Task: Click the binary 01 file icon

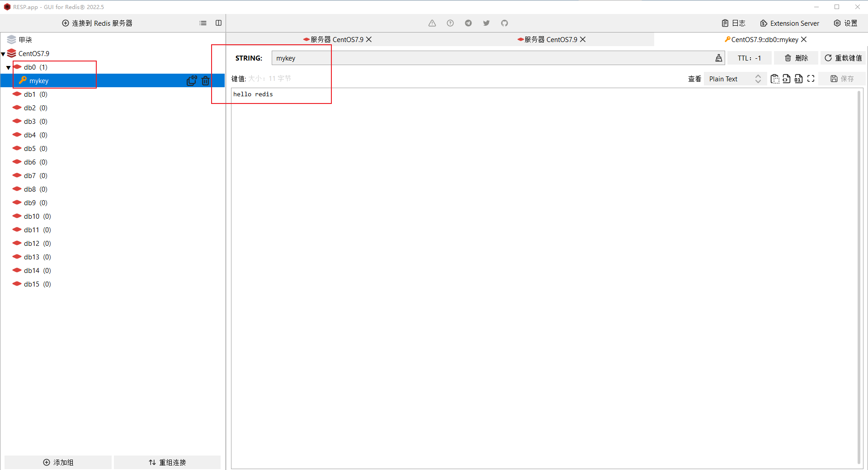Action: click(x=799, y=79)
